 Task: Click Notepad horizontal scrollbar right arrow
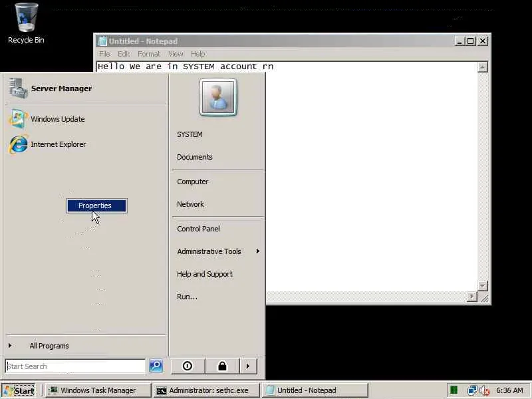(x=472, y=297)
